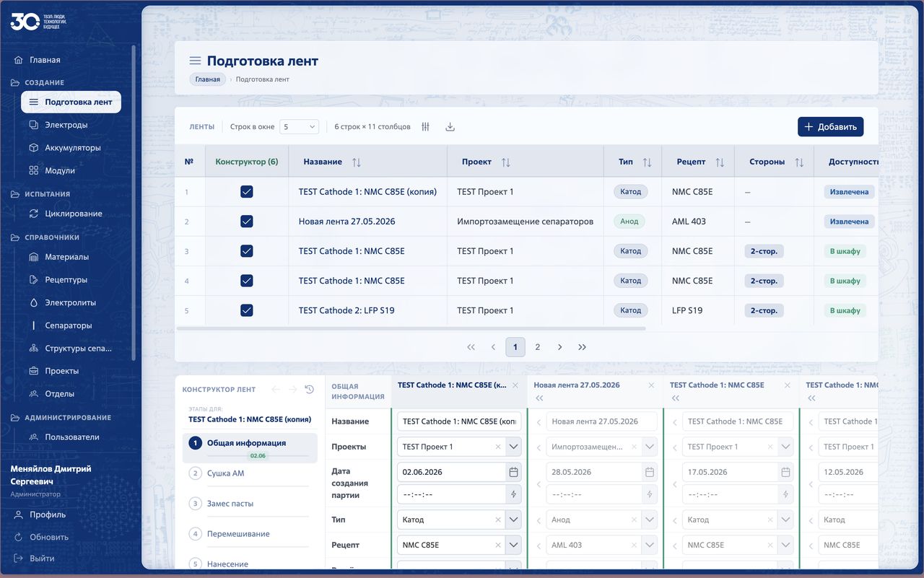This screenshot has height=578, width=924.
Task: Click Обновить in sidebar footer
Action: 41,538
